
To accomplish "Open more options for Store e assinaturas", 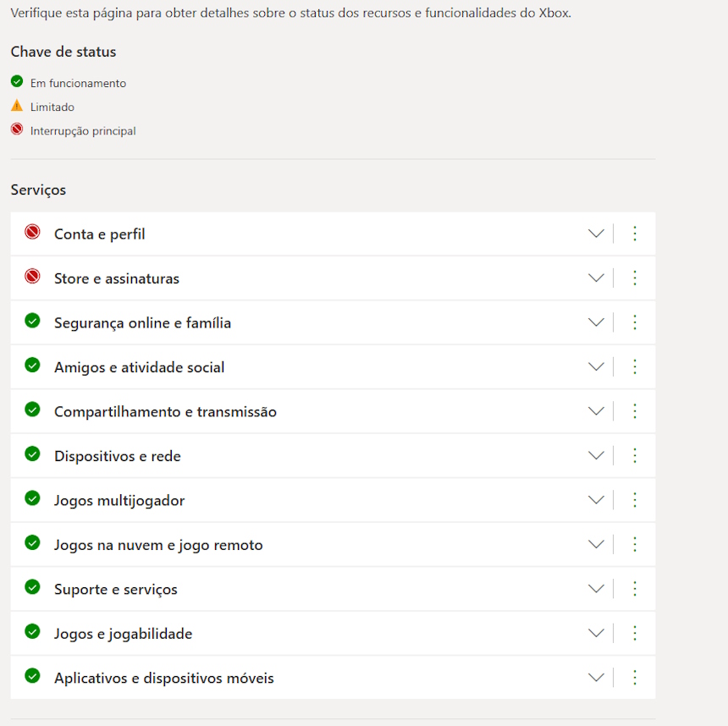I will (x=635, y=278).
